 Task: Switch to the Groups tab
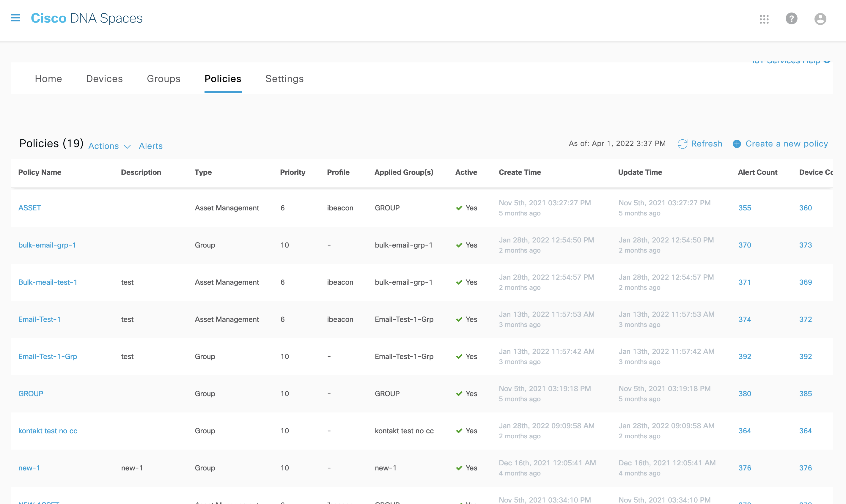[163, 79]
